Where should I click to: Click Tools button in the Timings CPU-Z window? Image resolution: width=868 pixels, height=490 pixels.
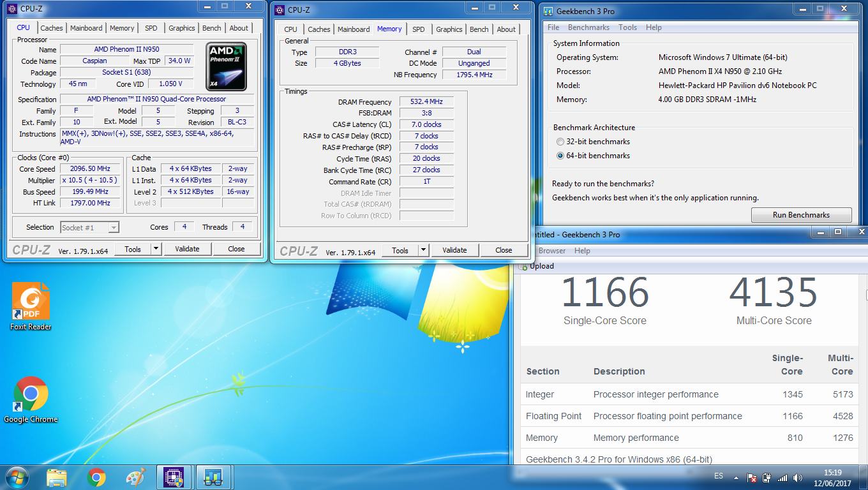coord(400,250)
